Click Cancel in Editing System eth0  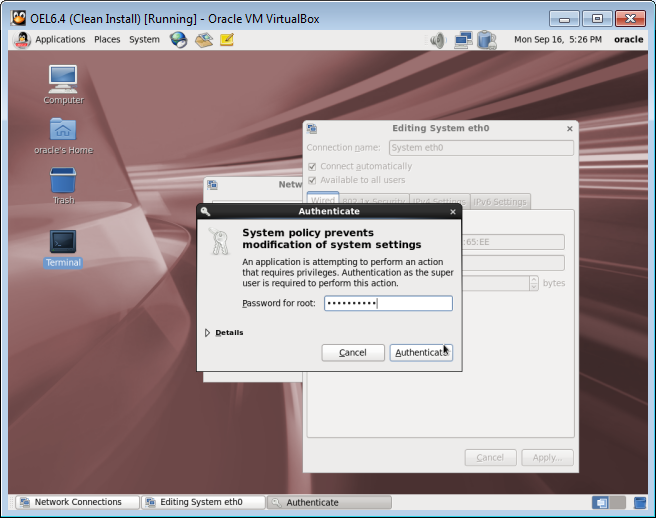(490, 458)
